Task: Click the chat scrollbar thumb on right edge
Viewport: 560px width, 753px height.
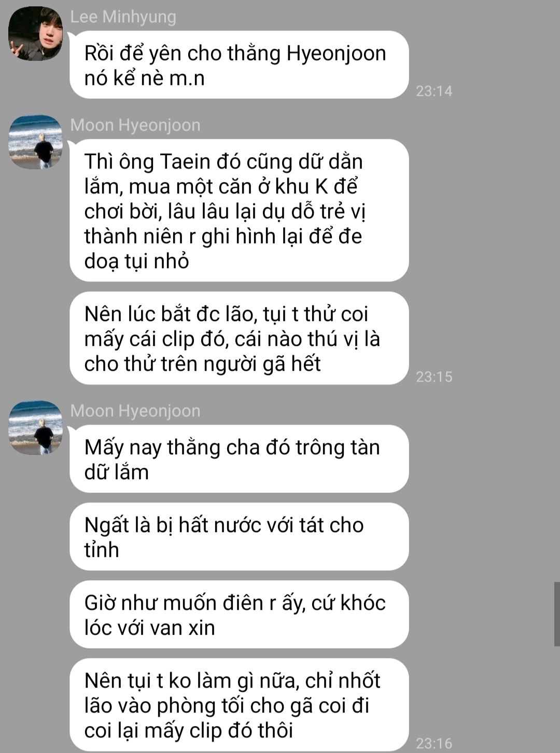Action: (557, 614)
